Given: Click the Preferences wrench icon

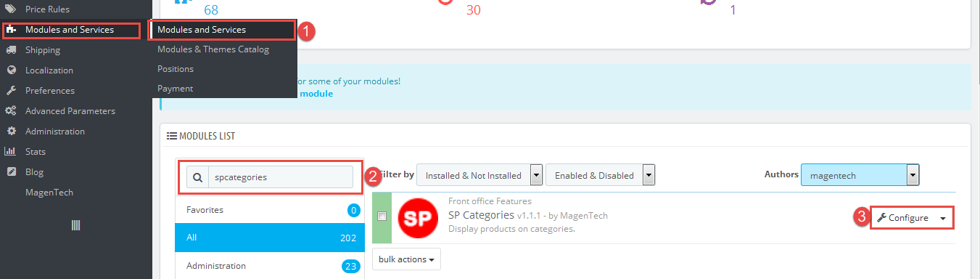Looking at the screenshot, I should coord(11,91).
